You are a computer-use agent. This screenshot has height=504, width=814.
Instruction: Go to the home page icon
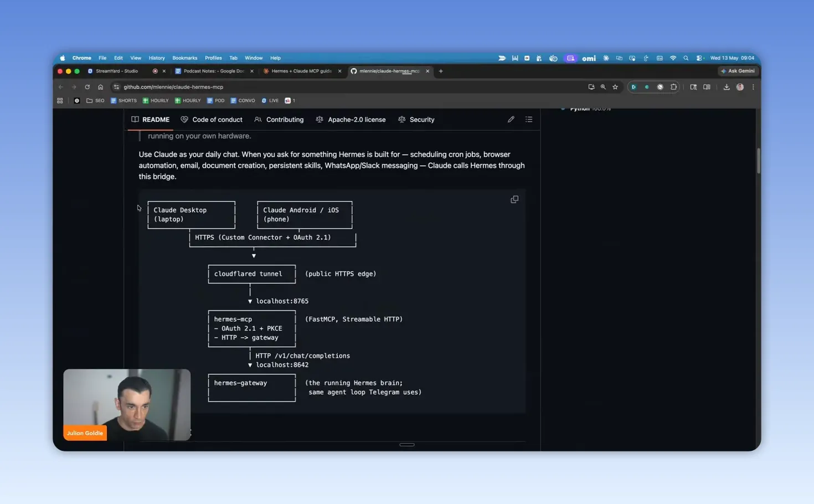point(100,87)
